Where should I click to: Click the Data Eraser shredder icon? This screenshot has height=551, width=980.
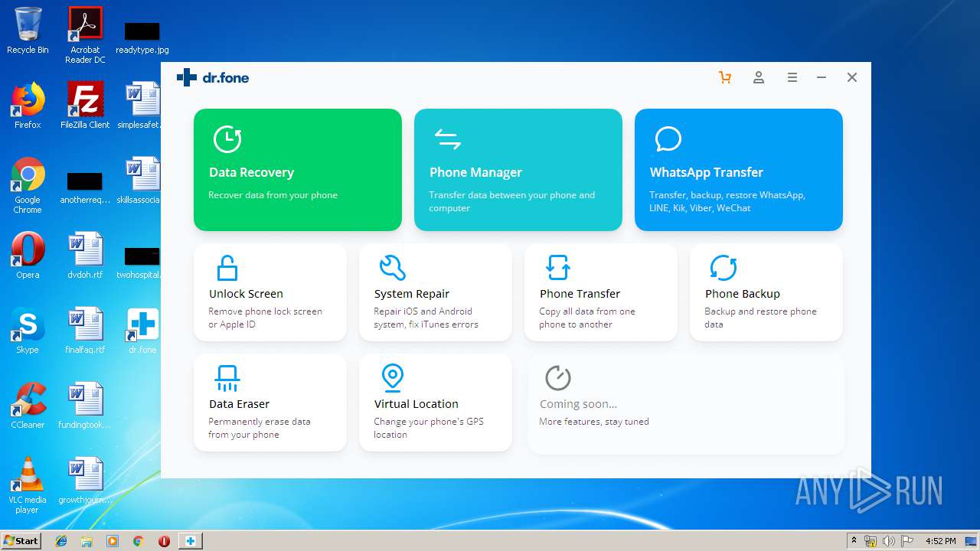click(x=227, y=378)
